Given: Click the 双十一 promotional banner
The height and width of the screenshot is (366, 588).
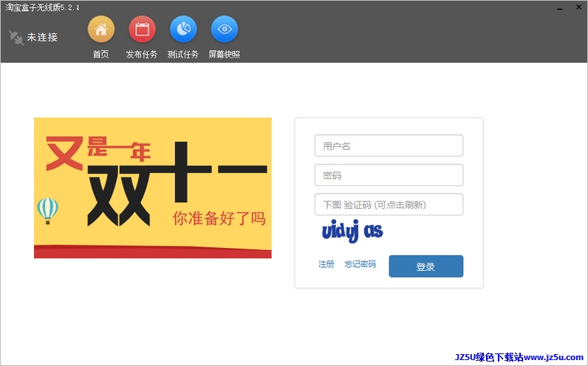Looking at the screenshot, I should pos(153,187).
